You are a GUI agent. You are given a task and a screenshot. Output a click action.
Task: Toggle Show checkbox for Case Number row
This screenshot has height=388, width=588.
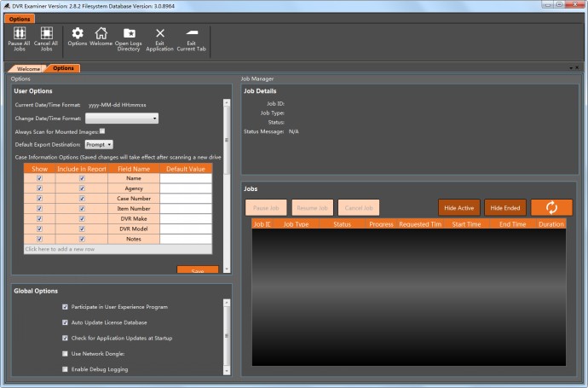pos(39,199)
